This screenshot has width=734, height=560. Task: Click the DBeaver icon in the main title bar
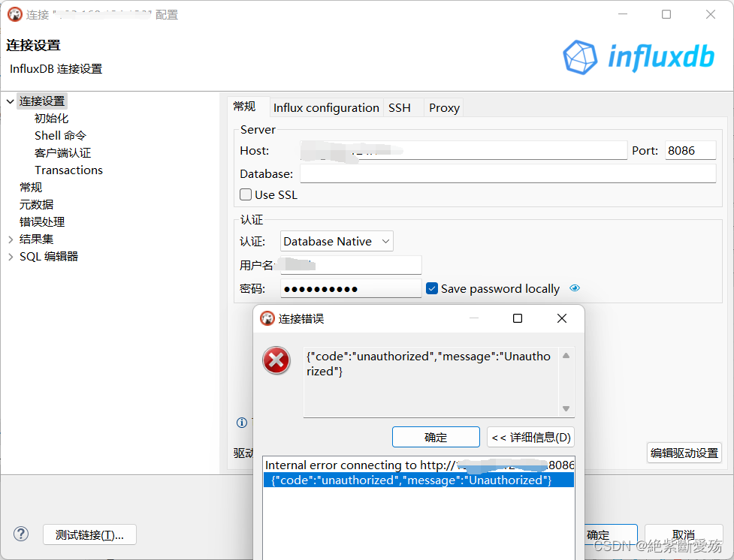[x=14, y=14]
